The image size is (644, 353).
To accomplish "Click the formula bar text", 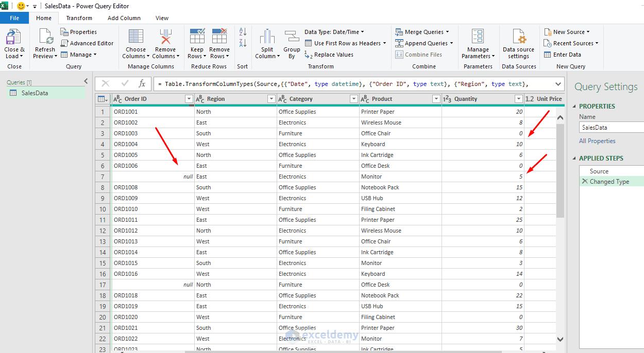I will 344,84.
